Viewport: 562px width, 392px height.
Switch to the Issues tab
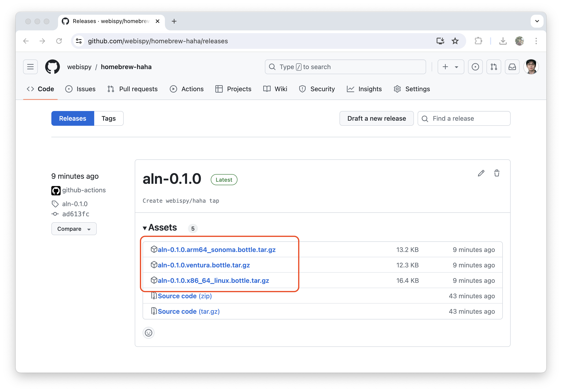80,89
